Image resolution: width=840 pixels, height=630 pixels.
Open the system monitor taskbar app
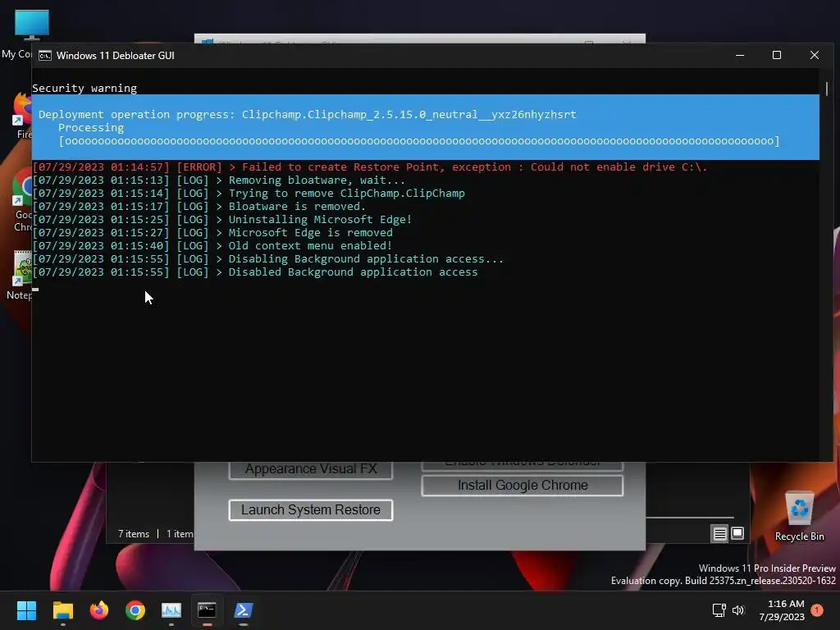[x=171, y=610]
